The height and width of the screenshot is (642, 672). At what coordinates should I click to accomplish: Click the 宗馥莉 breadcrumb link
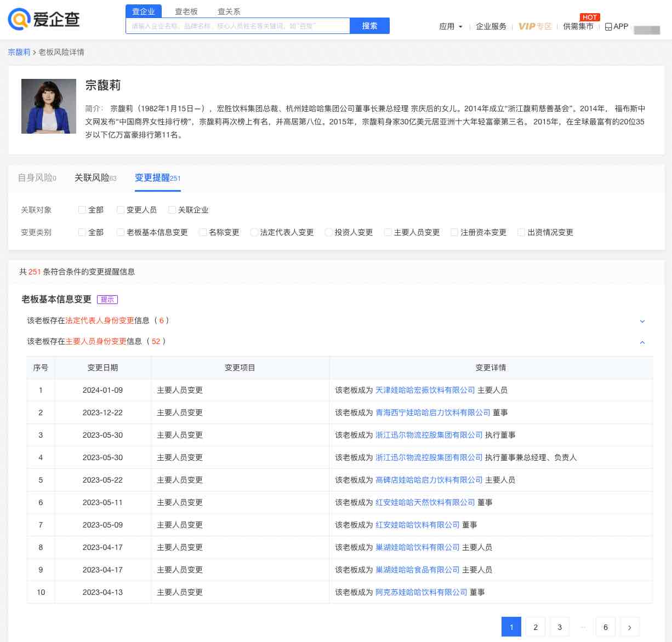tap(19, 52)
